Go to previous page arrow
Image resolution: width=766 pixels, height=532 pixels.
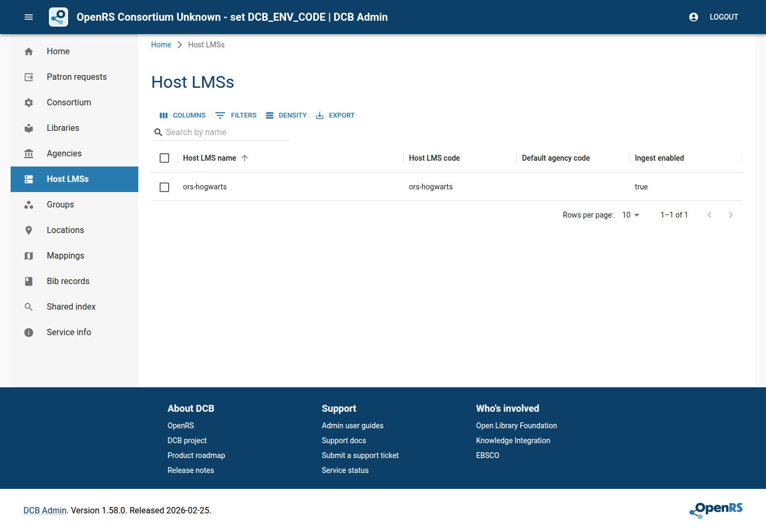pyautogui.click(x=710, y=215)
